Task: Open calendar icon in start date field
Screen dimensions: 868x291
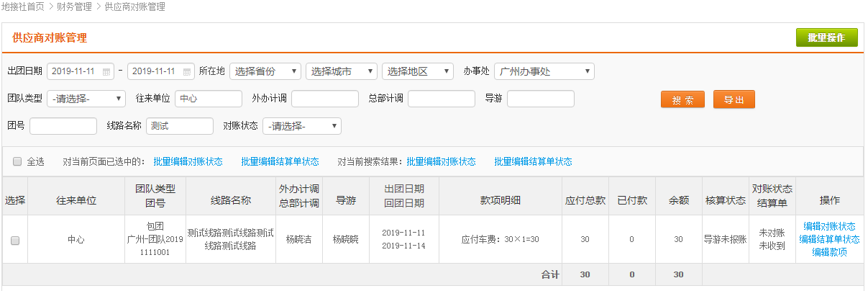Action: pos(107,72)
